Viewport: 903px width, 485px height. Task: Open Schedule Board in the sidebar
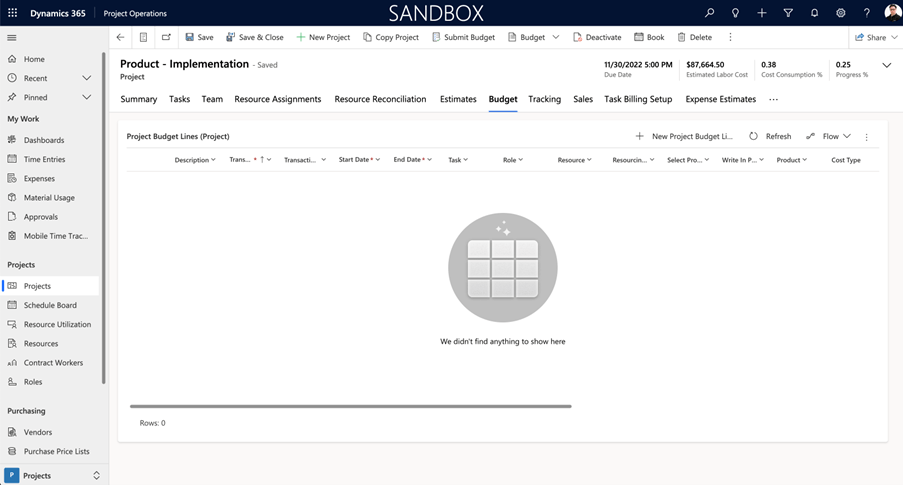tap(50, 305)
